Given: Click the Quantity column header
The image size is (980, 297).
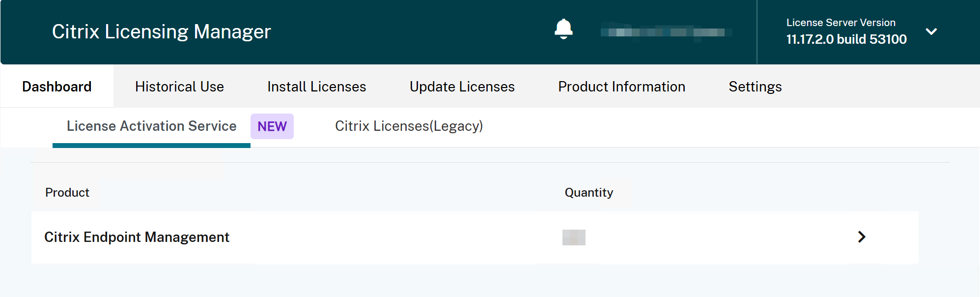Looking at the screenshot, I should click(588, 193).
